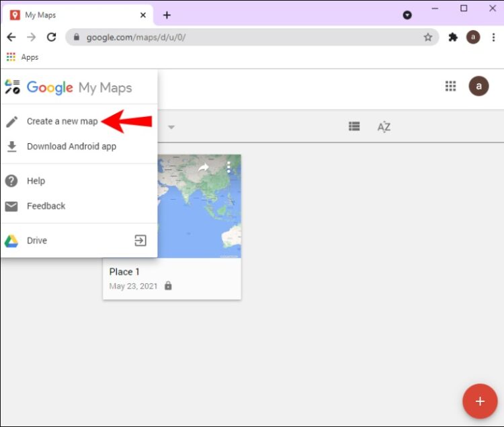Maximize the Chrome window

464,8
